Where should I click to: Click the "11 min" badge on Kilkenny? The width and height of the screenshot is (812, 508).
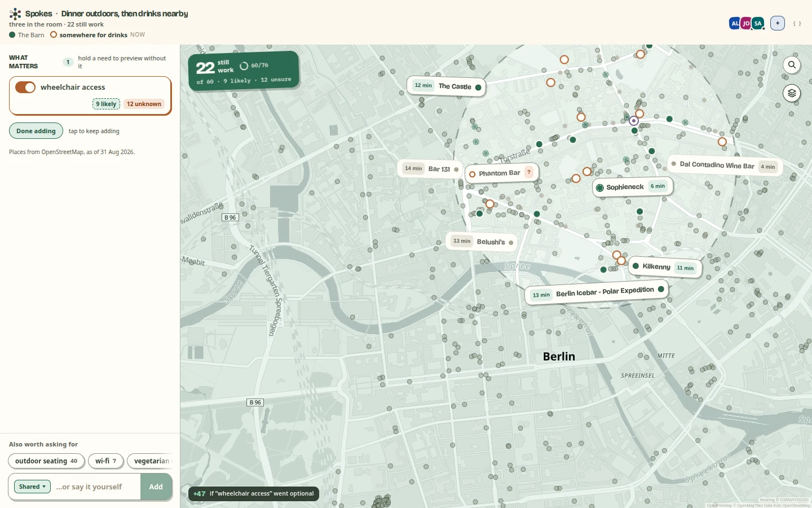point(686,268)
